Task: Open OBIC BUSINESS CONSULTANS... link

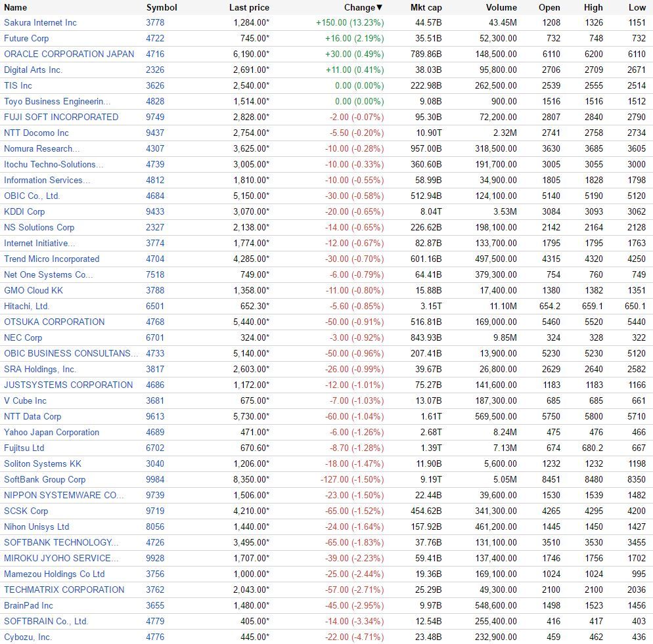Action: [x=71, y=353]
